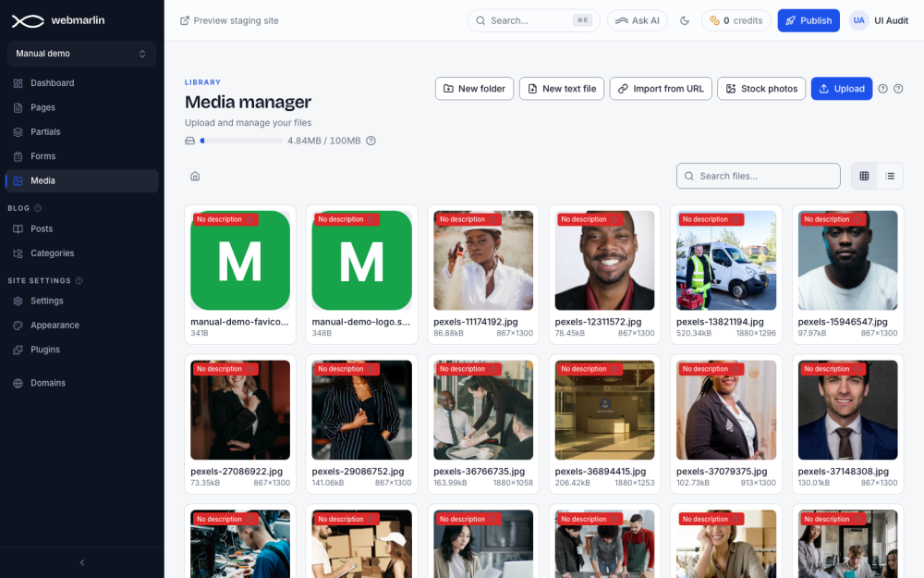Collapse the sidebar with the chevron

82,562
